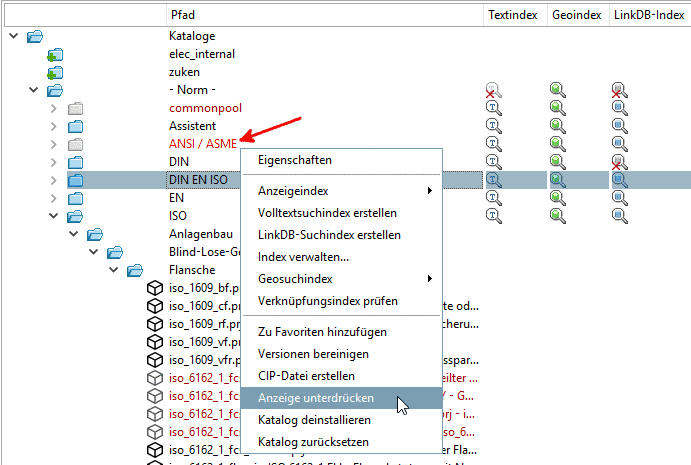The height and width of the screenshot is (465, 691).
Task: Click the Textindex icon for ISO row
Action: coord(493,216)
